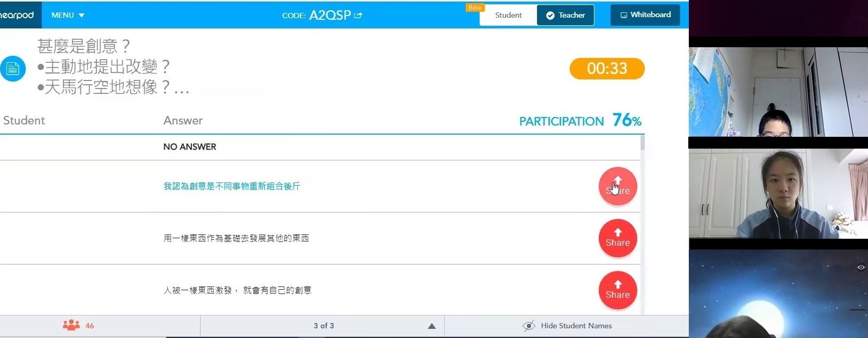This screenshot has height=338, width=868.
Task: Click the code A2QSP text
Action: (x=329, y=15)
